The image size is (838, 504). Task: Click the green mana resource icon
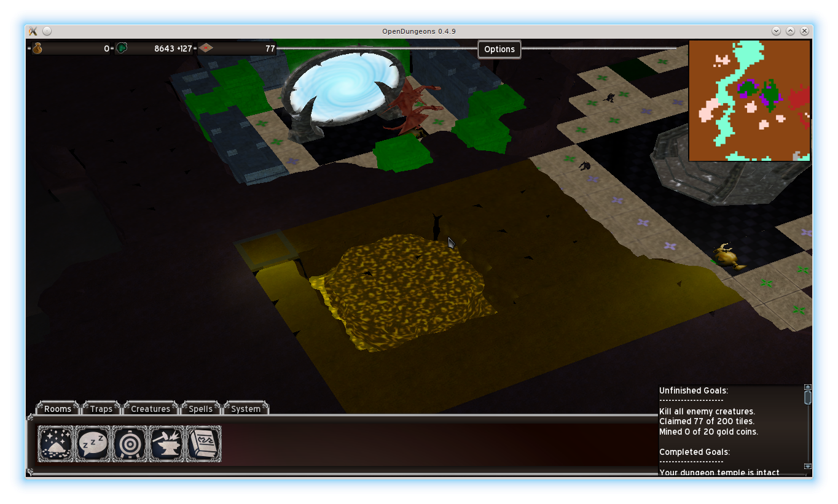point(122,48)
